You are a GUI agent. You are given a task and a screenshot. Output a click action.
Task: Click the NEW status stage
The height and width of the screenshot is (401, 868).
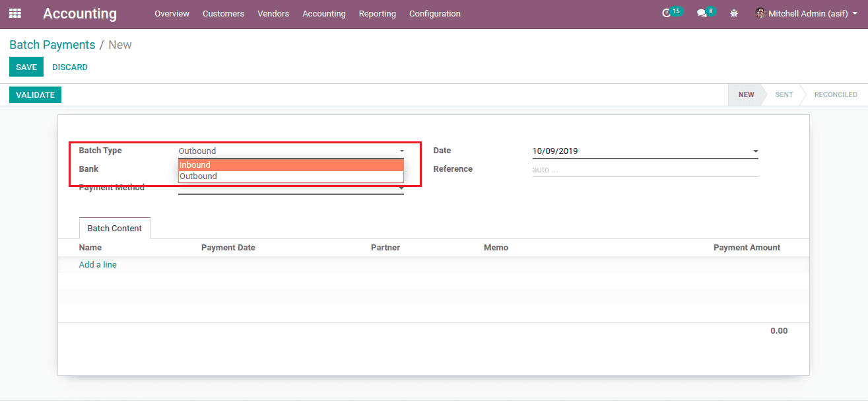[x=746, y=95]
